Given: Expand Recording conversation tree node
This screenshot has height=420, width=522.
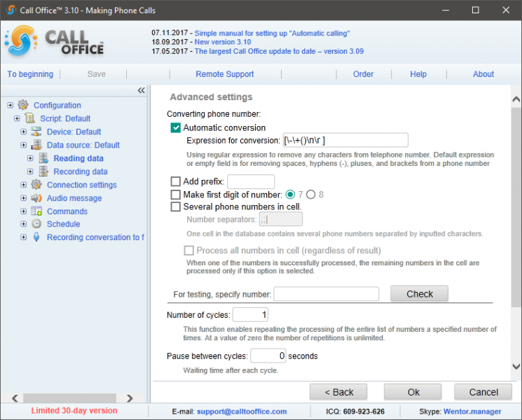Looking at the screenshot, I should (x=23, y=237).
